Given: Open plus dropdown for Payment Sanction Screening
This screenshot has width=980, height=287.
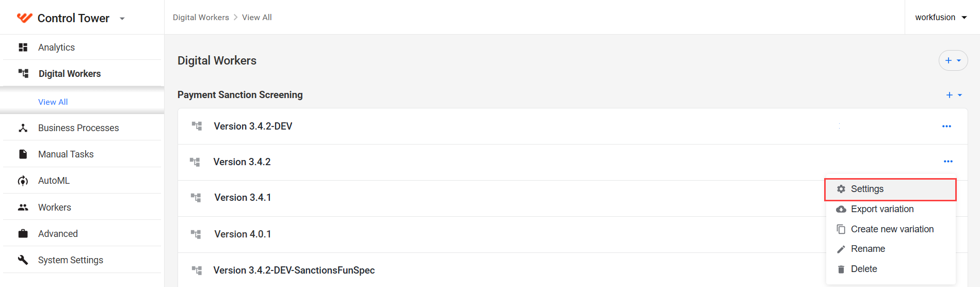Looking at the screenshot, I should (954, 95).
